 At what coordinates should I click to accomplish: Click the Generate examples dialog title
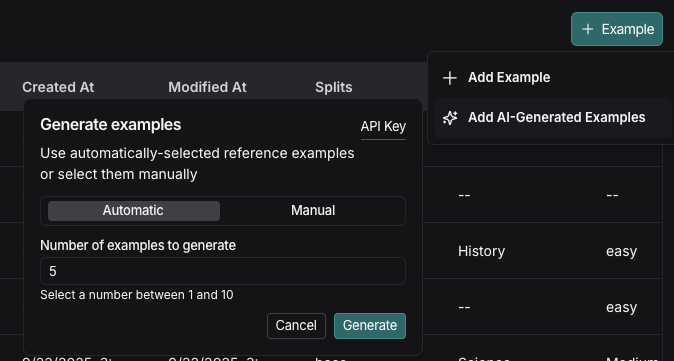[x=110, y=125]
